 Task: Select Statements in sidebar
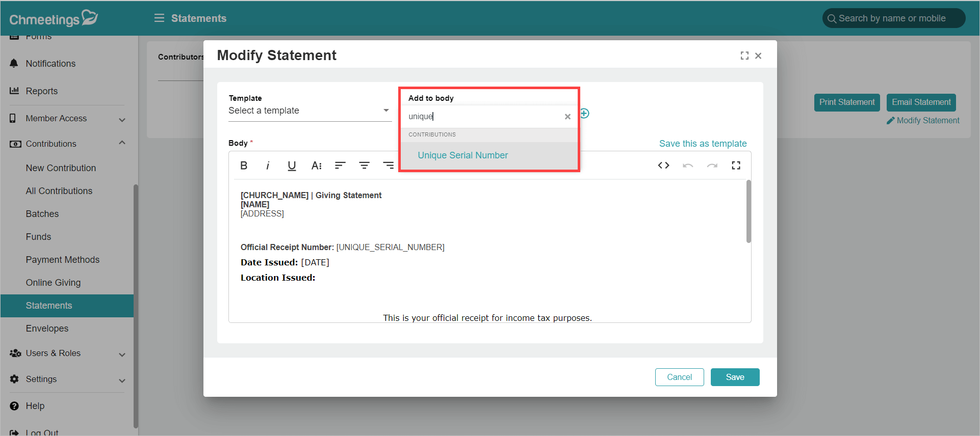(x=67, y=306)
